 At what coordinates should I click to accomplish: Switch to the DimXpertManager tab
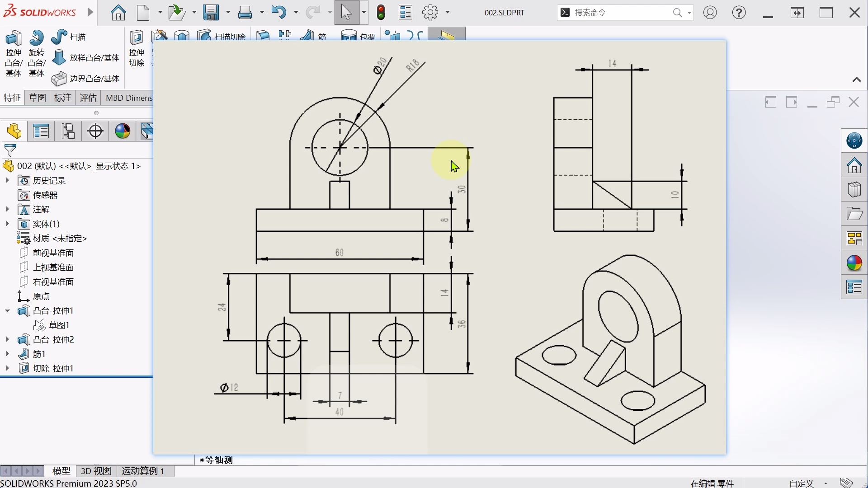[x=95, y=131]
